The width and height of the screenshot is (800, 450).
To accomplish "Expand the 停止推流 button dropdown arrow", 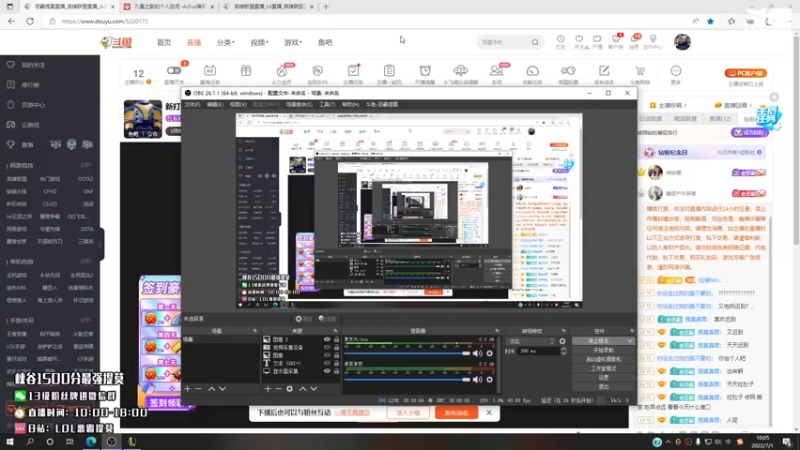I will [x=630, y=341].
